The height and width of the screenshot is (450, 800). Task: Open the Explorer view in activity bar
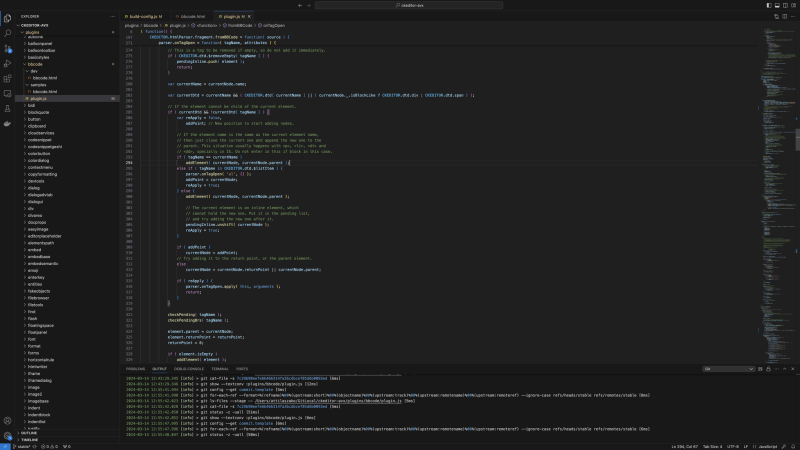[7, 18]
